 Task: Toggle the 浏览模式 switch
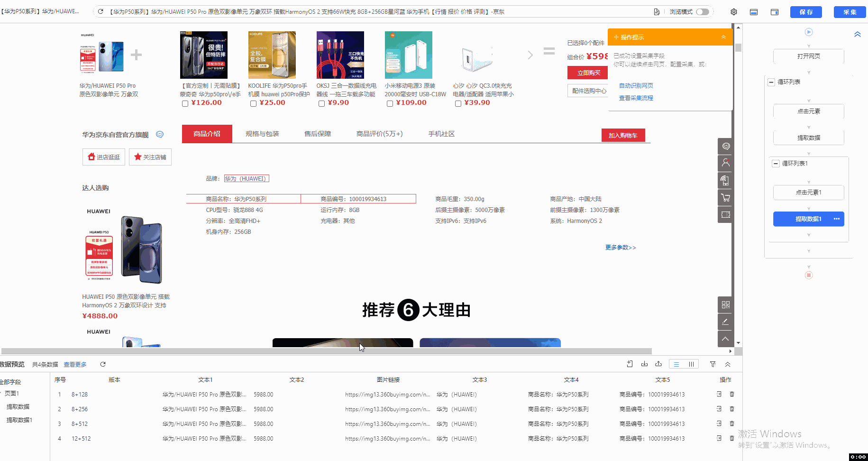click(702, 12)
